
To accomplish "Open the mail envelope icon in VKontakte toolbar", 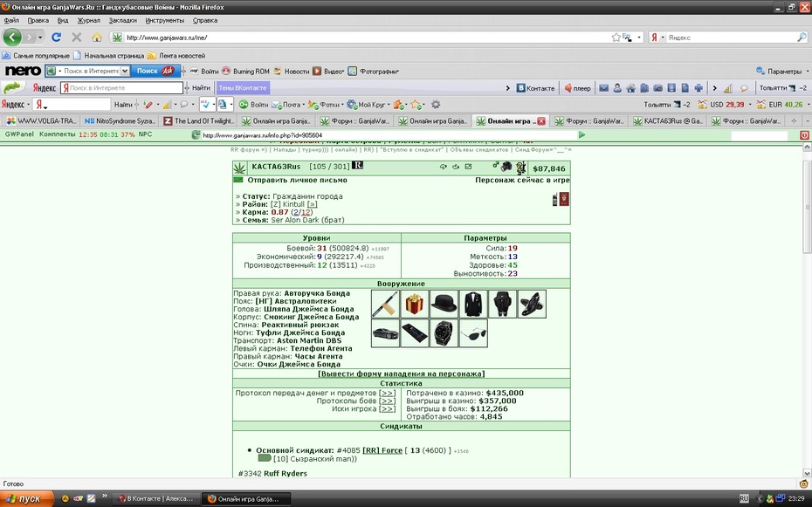I will pos(604,88).
